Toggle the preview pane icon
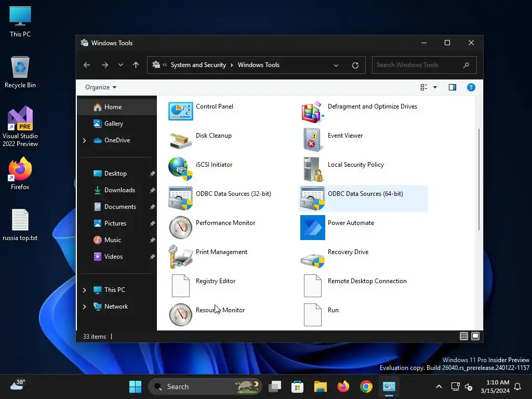 click(x=453, y=87)
